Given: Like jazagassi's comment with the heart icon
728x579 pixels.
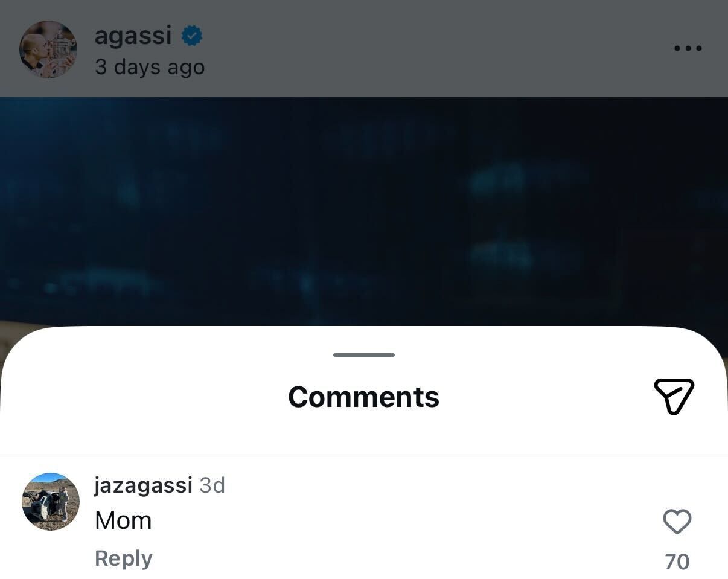Looking at the screenshot, I should click(x=677, y=522).
